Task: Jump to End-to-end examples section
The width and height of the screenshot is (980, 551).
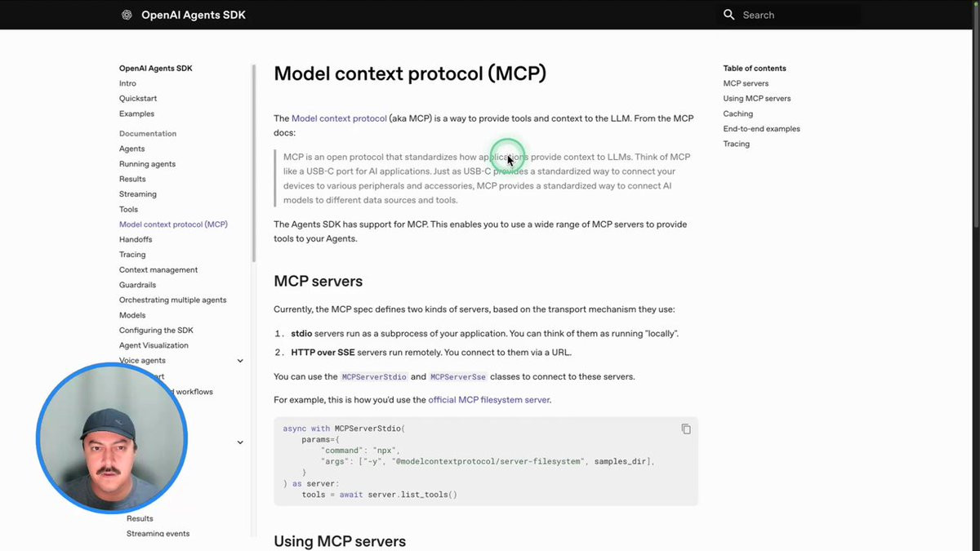Action: coord(762,129)
